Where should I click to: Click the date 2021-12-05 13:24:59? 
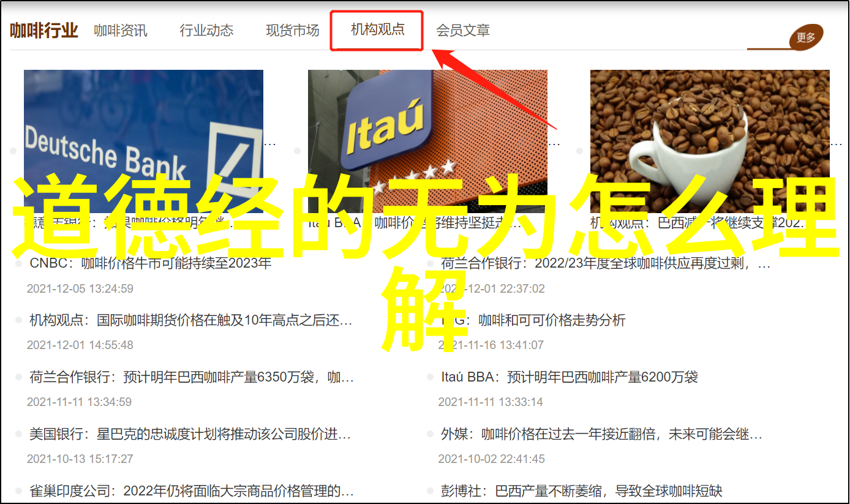click(x=80, y=288)
